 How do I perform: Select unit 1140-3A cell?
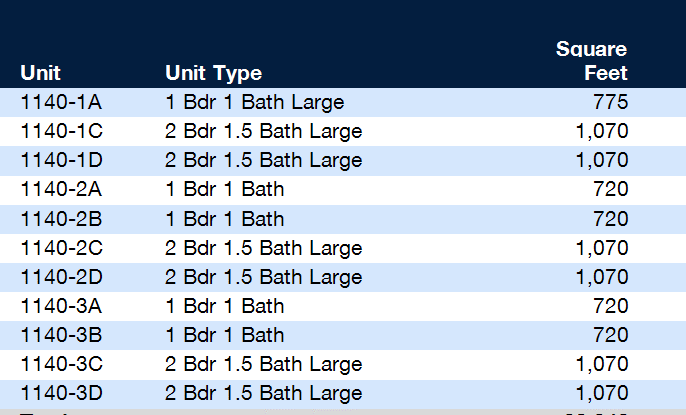point(61,306)
